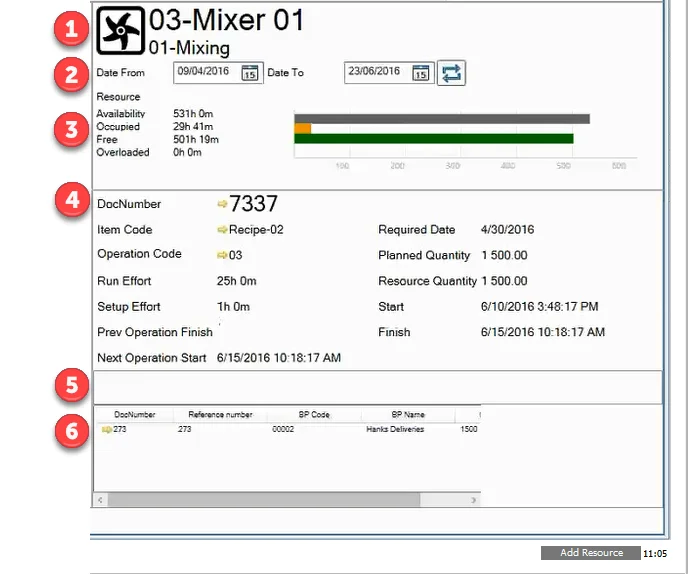This screenshot has width=688, height=574.
Task: Click the Date To input field
Action: [376, 72]
